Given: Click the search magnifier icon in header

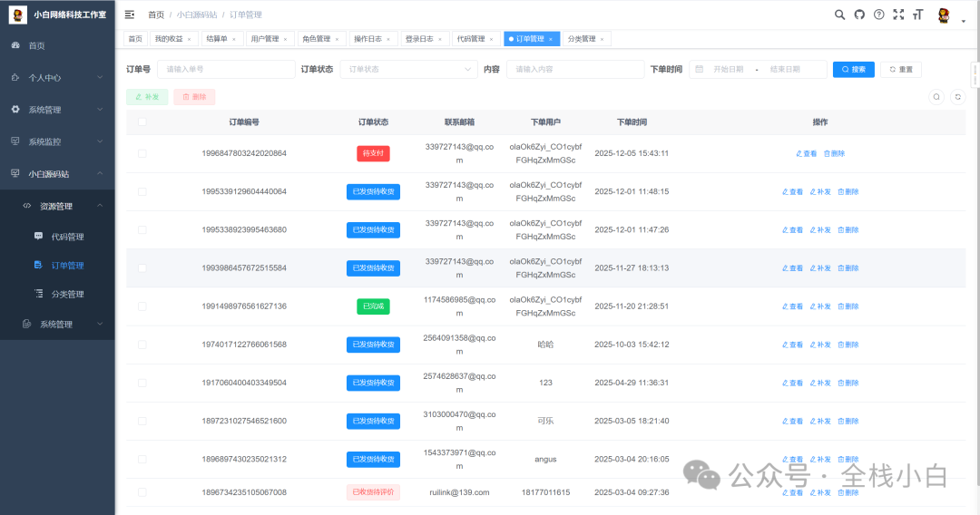Looking at the screenshot, I should tap(839, 15).
